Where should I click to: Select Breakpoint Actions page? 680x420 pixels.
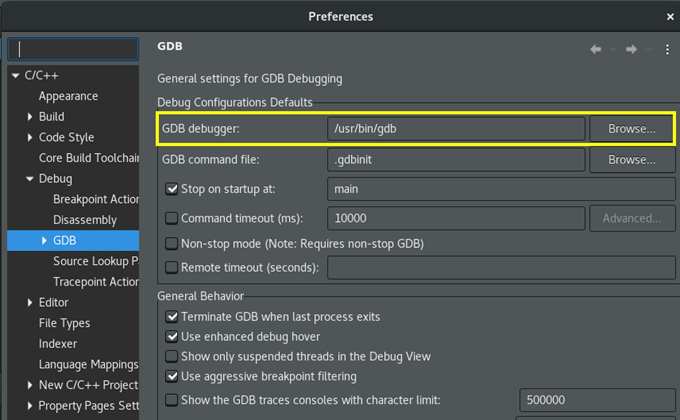tap(96, 199)
